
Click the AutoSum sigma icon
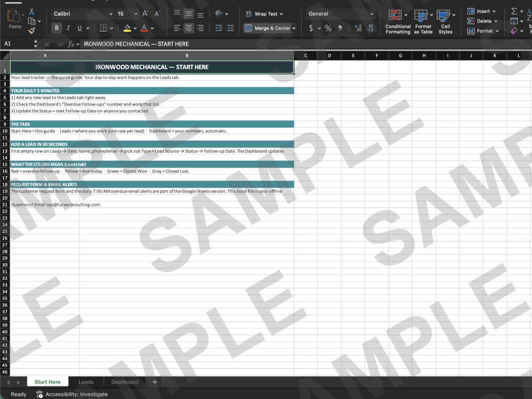514,11
